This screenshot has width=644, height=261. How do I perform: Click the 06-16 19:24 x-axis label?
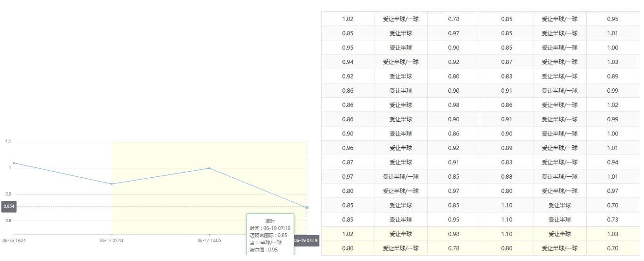tap(14, 240)
